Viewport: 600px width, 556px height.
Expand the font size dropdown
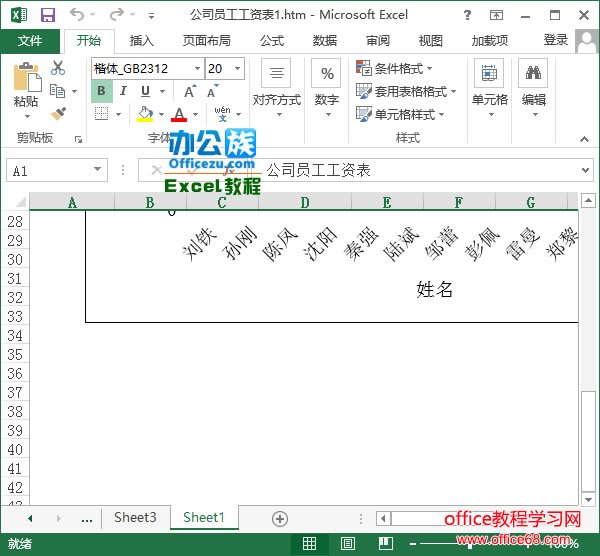[237, 68]
